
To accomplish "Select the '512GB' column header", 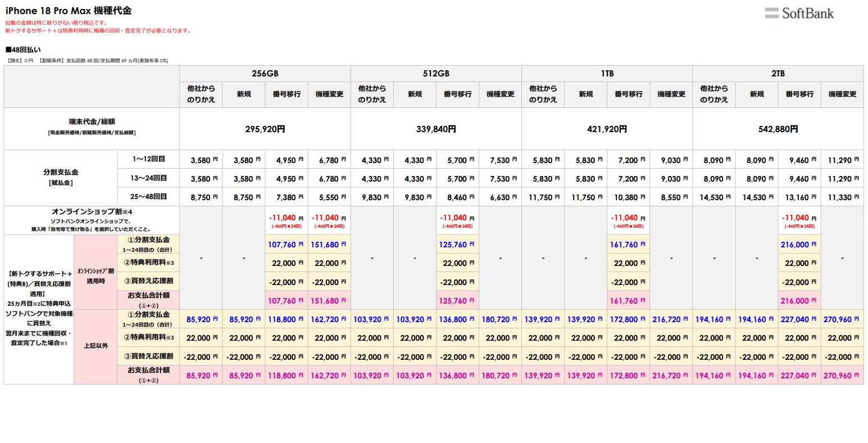I will (436, 74).
